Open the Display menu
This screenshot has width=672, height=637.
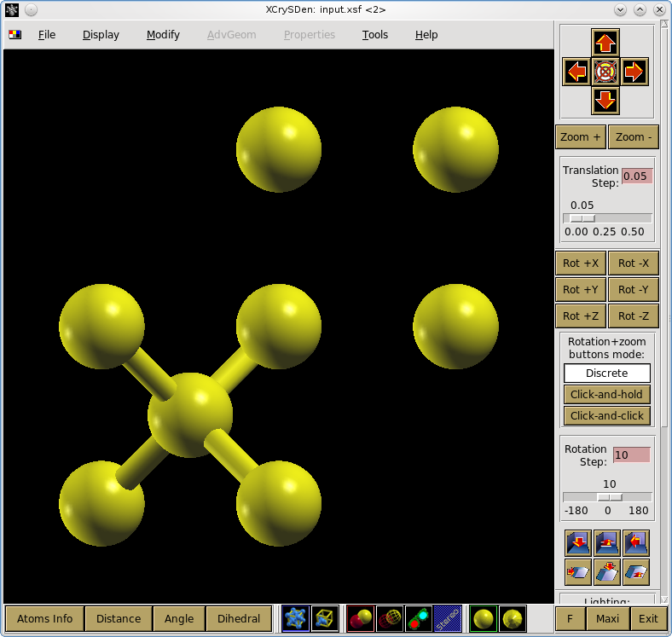pos(101,35)
